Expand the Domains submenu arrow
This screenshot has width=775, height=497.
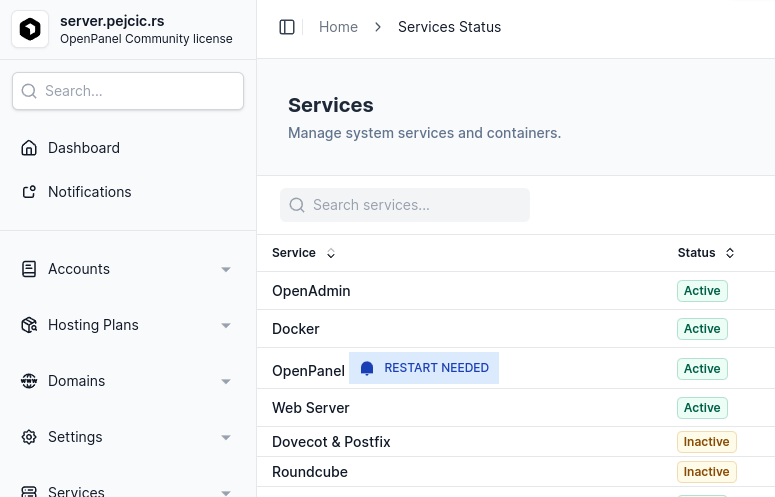click(x=226, y=381)
